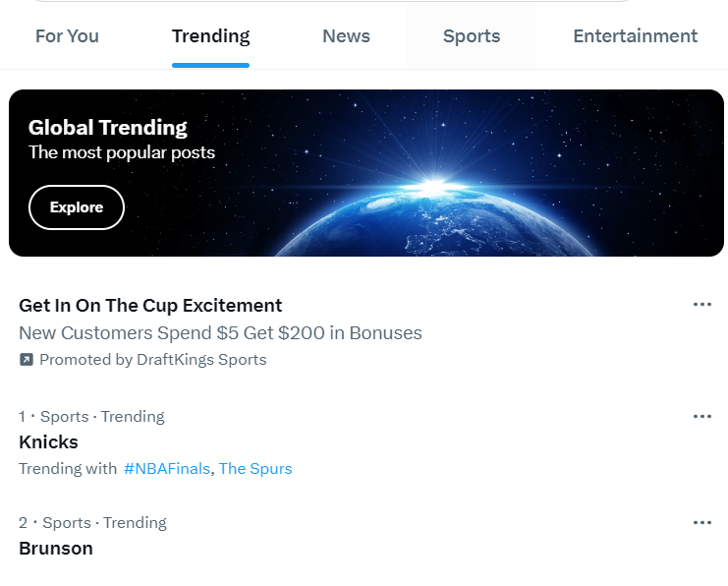Go to the Sports tab

tap(472, 36)
